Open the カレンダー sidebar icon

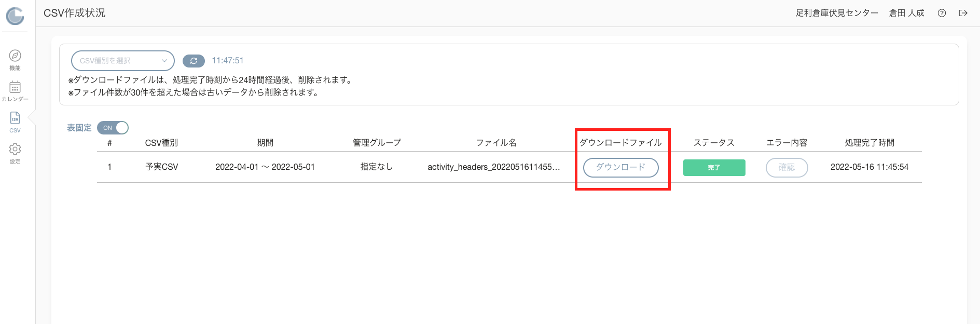coord(15,87)
